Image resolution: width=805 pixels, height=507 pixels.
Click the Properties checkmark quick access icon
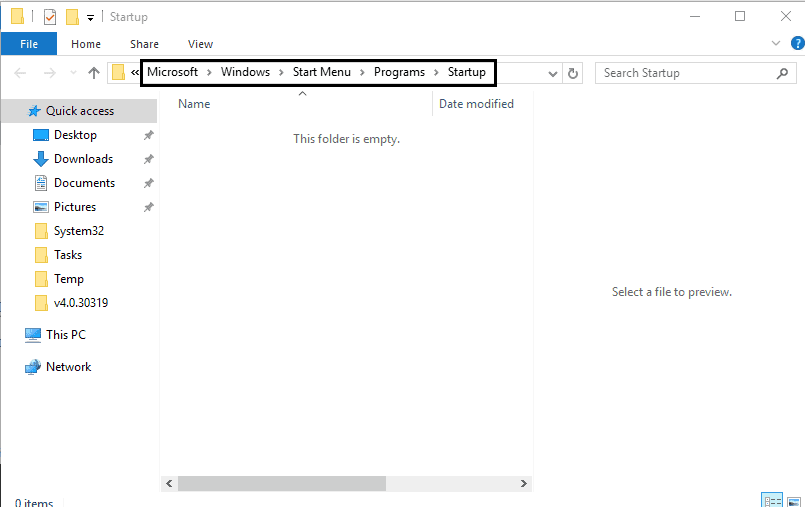coord(50,17)
